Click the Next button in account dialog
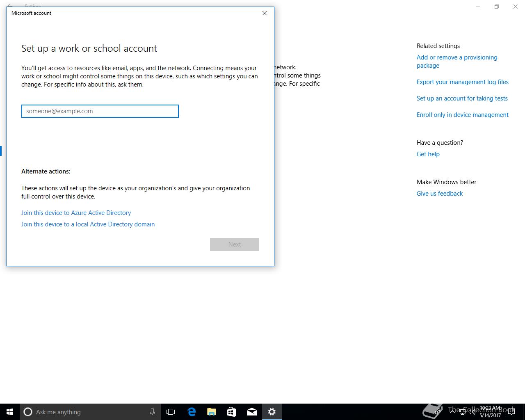This screenshot has height=420, width=525. 235,244
